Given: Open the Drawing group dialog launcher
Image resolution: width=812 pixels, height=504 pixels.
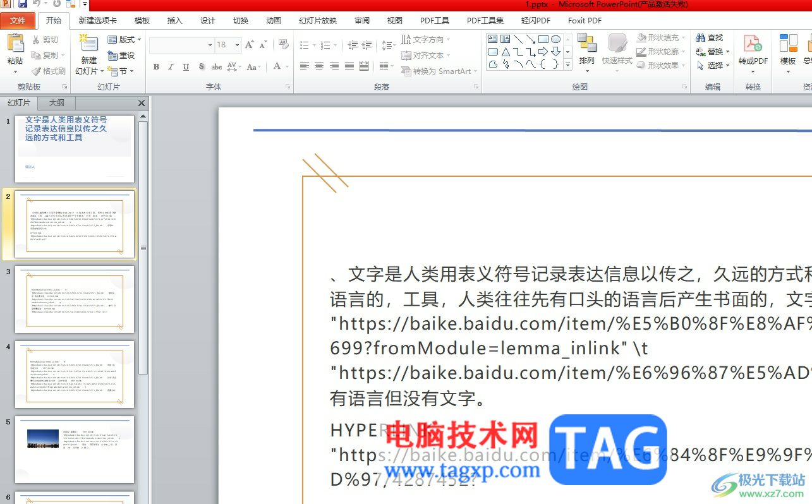Looking at the screenshot, I should [x=684, y=87].
